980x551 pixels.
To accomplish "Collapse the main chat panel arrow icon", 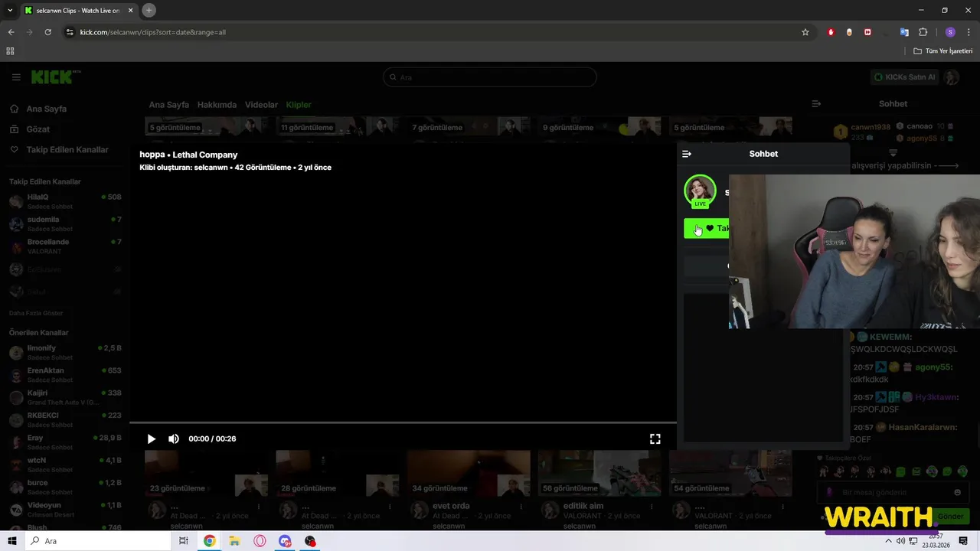I will [816, 104].
